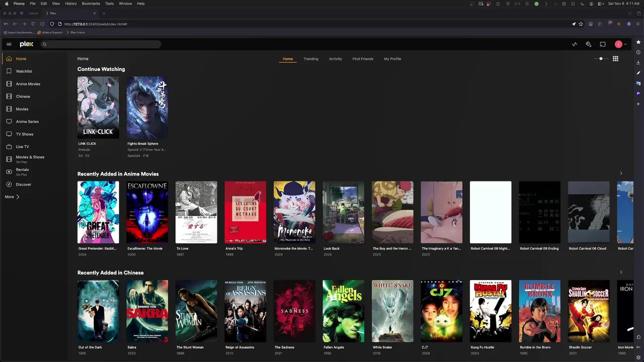The width and height of the screenshot is (644, 362).
Task: Click the text "Prelude" under LINK CLICK
Action: (x=84, y=149)
